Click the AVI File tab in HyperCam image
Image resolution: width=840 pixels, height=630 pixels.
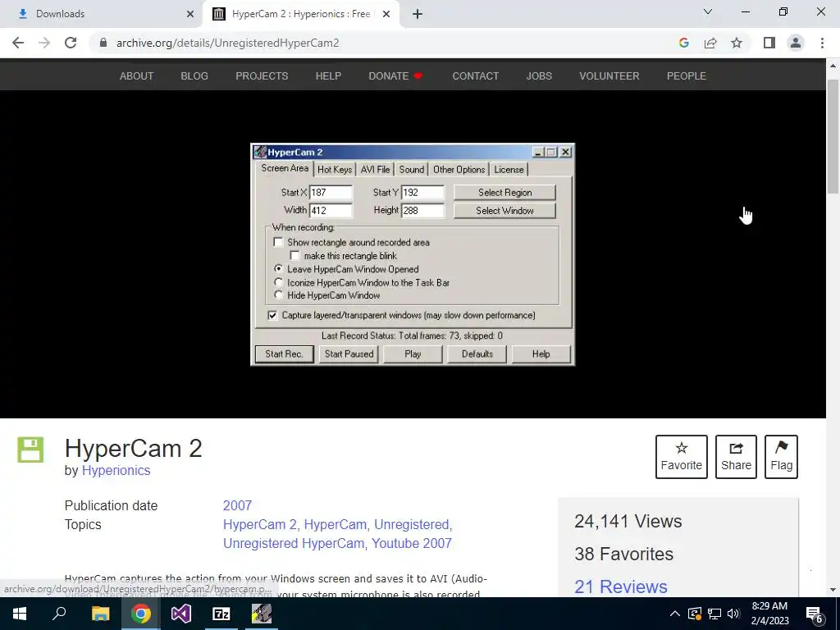coord(375,169)
